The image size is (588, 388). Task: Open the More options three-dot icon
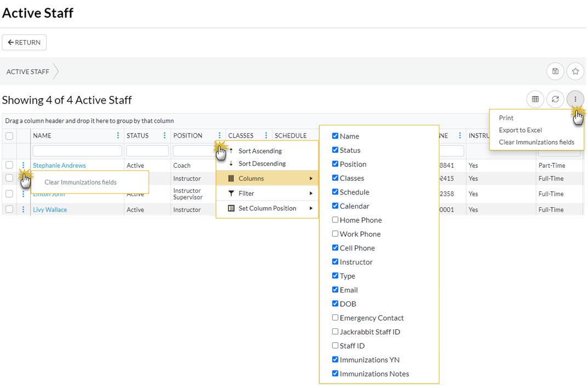tap(575, 99)
